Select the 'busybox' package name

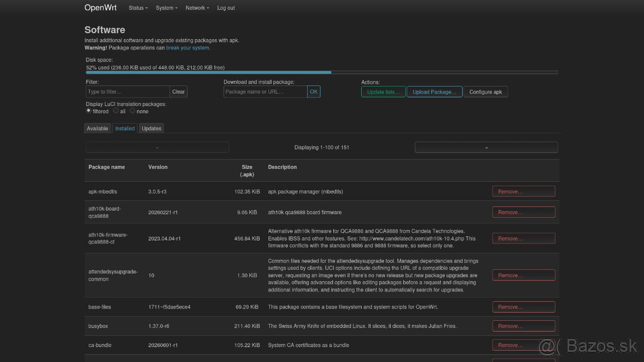coord(98,326)
